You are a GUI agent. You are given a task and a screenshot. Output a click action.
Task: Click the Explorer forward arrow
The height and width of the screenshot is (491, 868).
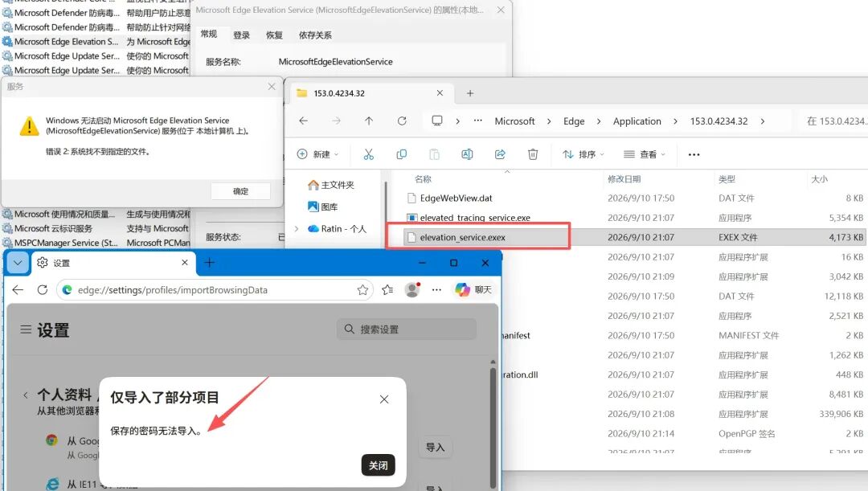336,121
